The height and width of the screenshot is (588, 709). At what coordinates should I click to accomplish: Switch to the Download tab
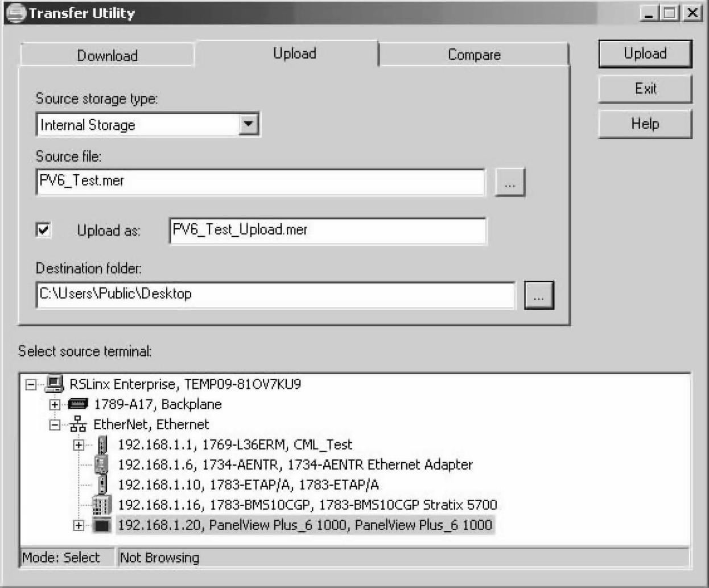pyautogui.click(x=107, y=55)
